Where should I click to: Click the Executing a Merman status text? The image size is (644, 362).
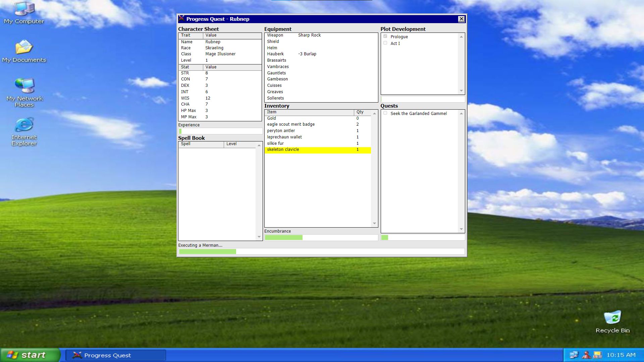click(x=200, y=245)
